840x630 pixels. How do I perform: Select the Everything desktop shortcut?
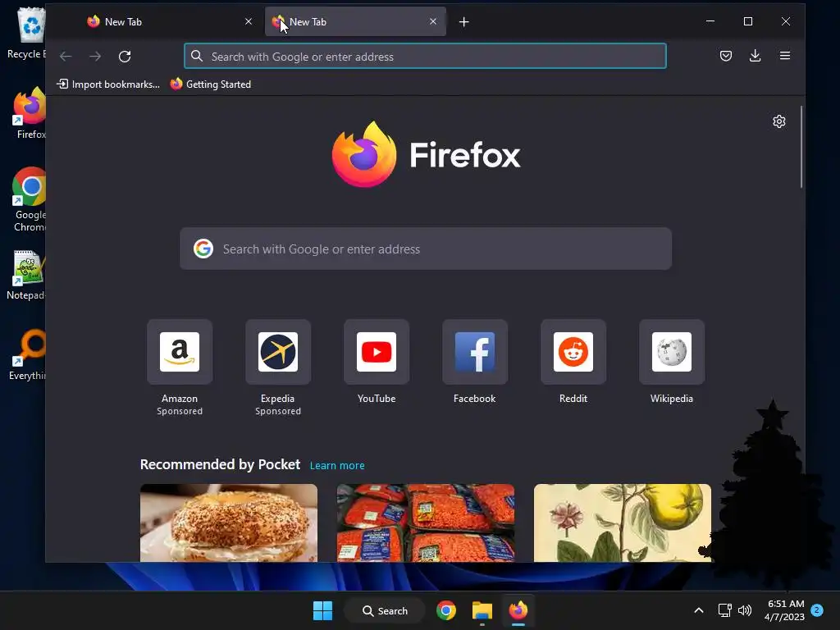tap(28, 354)
